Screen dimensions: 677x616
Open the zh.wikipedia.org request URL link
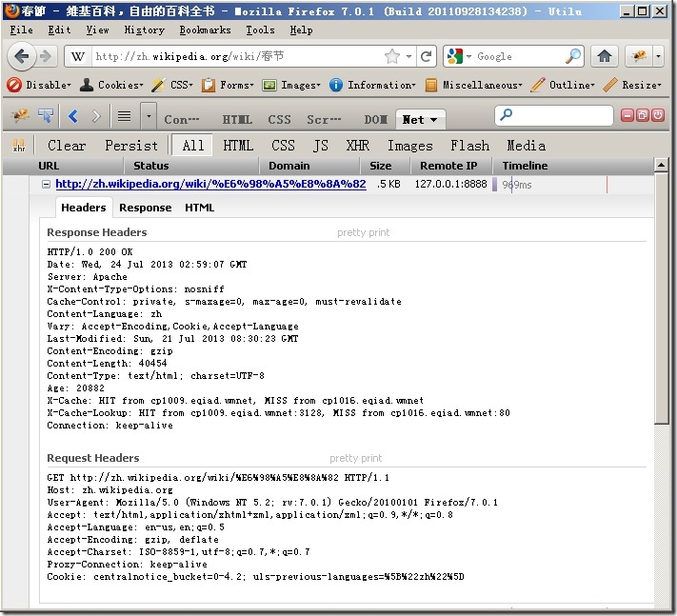point(210,185)
